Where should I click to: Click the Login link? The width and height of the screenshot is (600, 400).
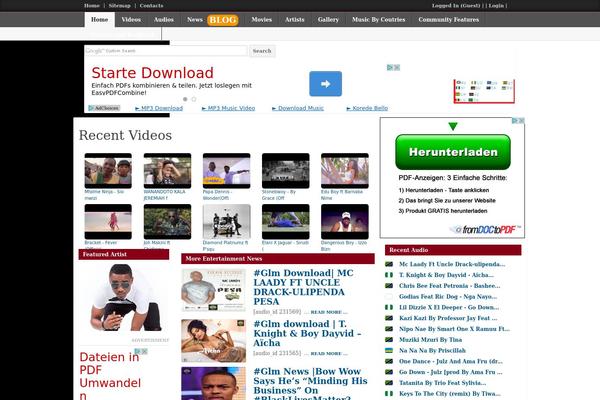click(496, 6)
